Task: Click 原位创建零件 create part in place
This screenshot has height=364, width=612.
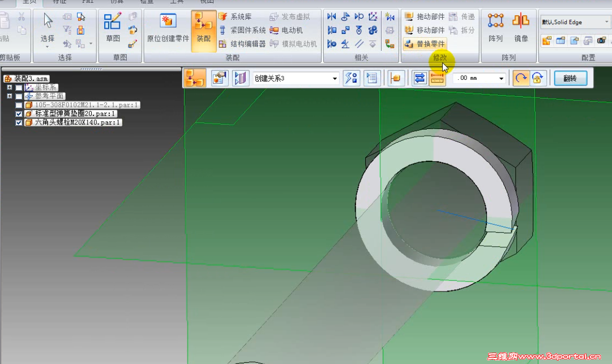Action: click(168, 27)
